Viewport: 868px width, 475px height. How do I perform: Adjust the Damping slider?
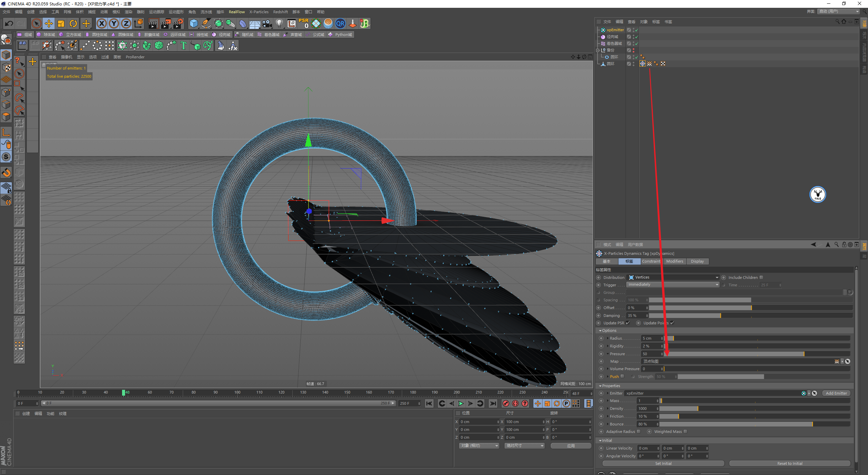point(721,316)
